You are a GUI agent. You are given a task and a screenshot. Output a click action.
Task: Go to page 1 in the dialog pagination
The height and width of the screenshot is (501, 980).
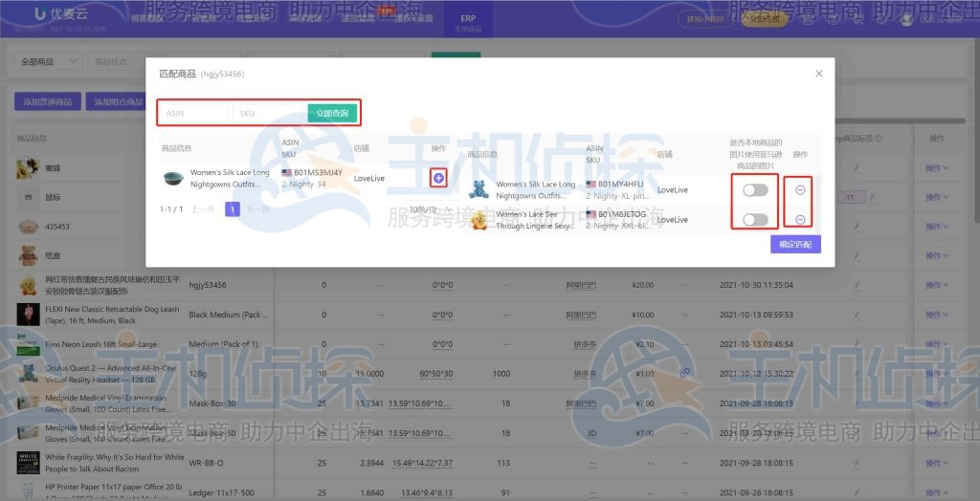tap(233, 209)
